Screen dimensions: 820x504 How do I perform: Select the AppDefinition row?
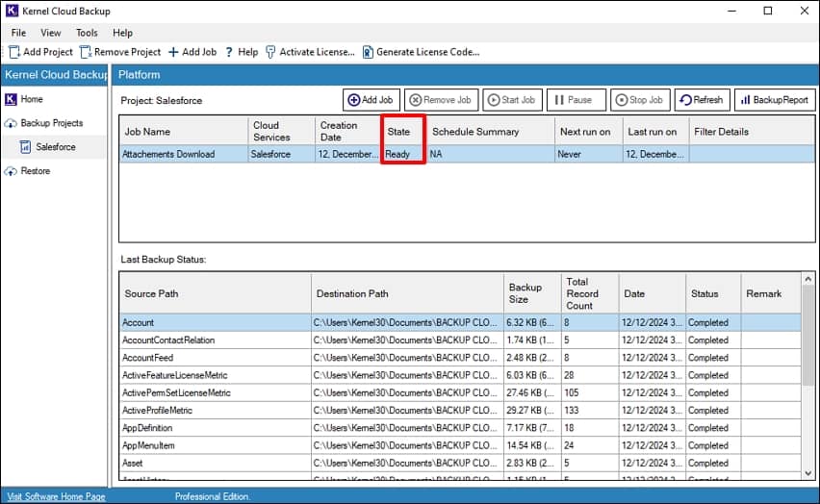[x=460, y=428]
